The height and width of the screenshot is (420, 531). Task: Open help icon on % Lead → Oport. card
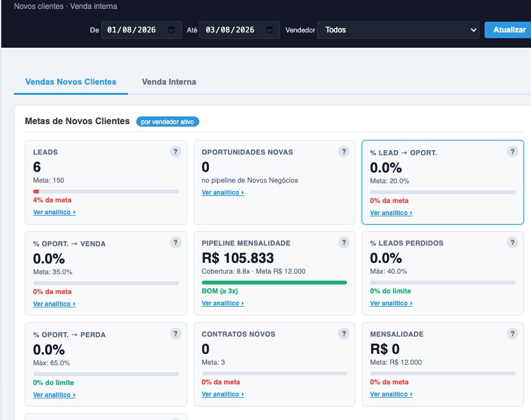513,151
